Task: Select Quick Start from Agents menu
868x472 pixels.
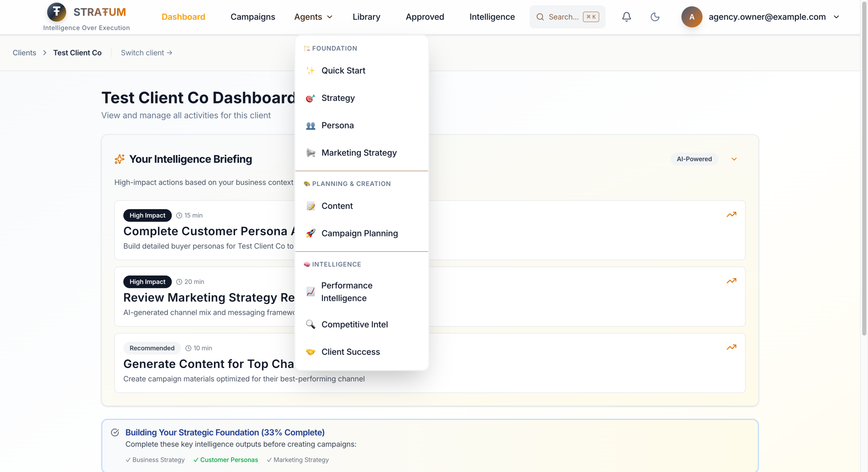Action: point(343,70)
